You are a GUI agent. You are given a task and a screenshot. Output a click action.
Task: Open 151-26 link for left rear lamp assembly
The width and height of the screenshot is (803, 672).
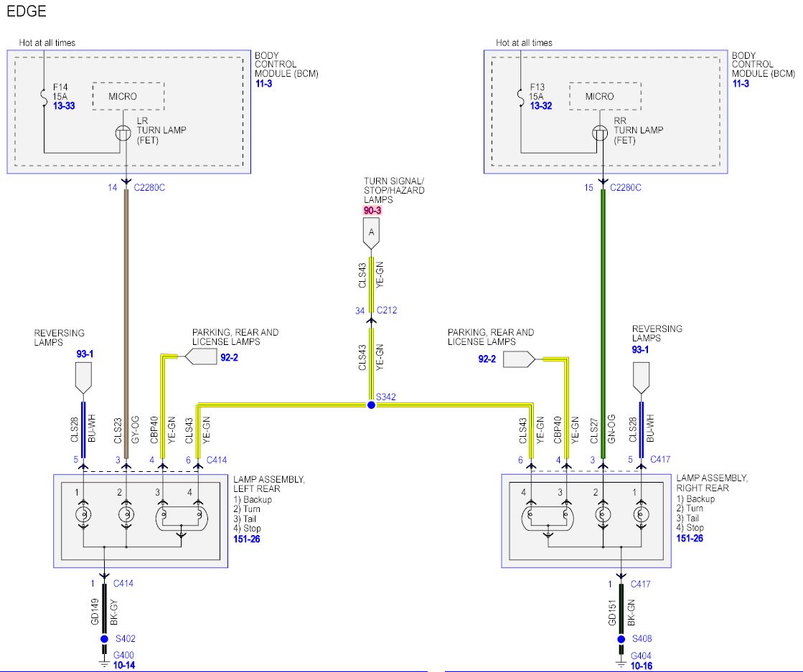[246, 538]
